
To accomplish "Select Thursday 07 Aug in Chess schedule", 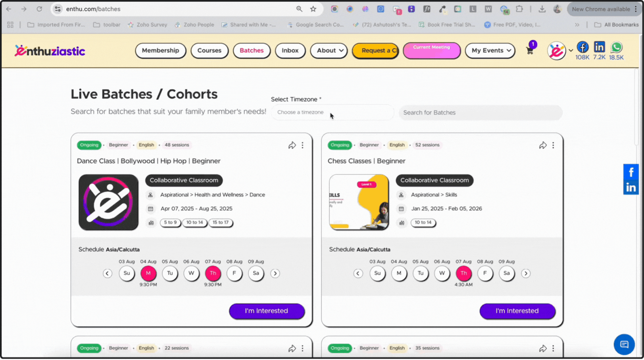I will click(x=463, y=273).
